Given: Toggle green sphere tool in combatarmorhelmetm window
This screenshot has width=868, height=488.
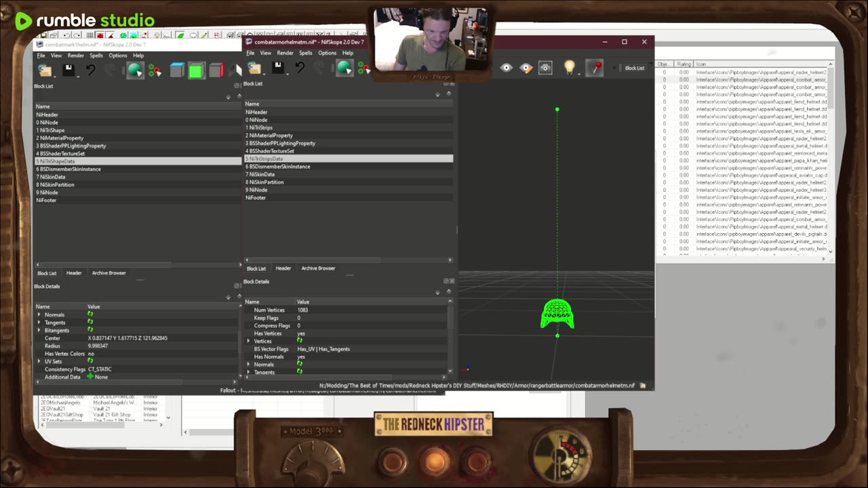Looking at the screenshot, I should pos(344,68).
